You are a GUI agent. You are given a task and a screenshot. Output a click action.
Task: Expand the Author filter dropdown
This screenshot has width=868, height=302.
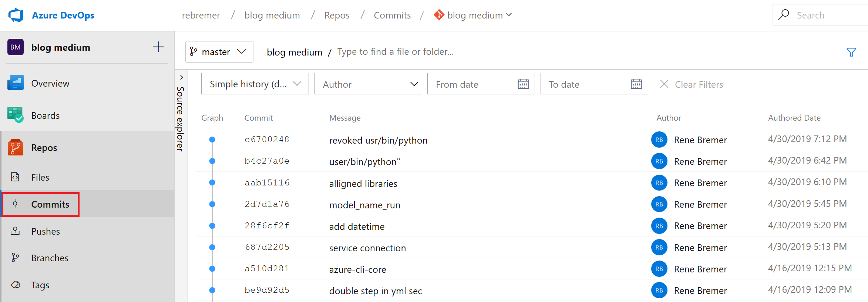click(x=368, y=84)
